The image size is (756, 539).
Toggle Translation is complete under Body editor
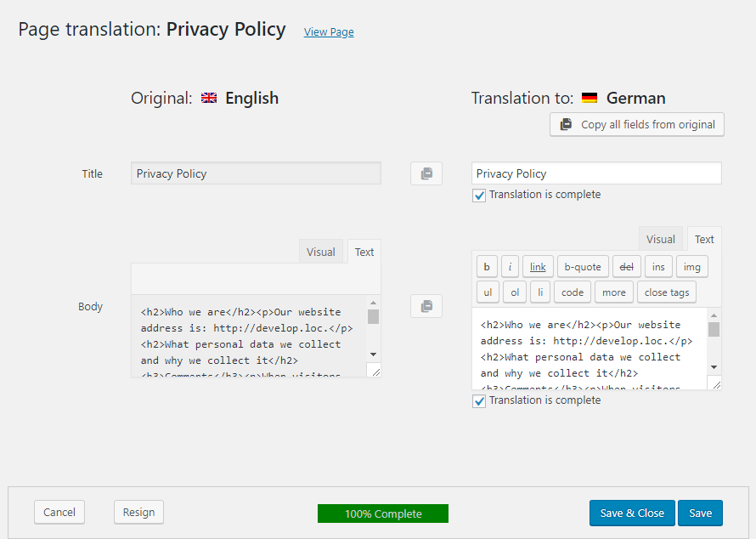tap(479, 401)
